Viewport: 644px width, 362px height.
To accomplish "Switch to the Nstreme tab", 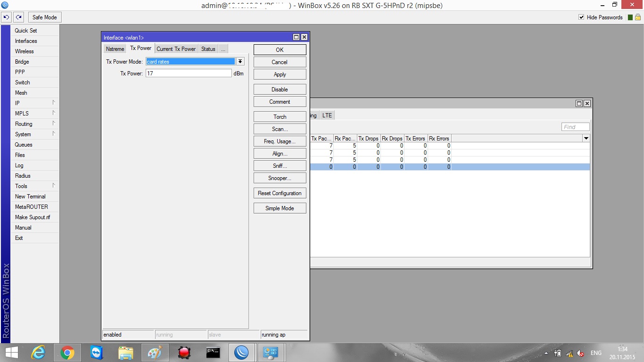I will click(x=115, y=49).
